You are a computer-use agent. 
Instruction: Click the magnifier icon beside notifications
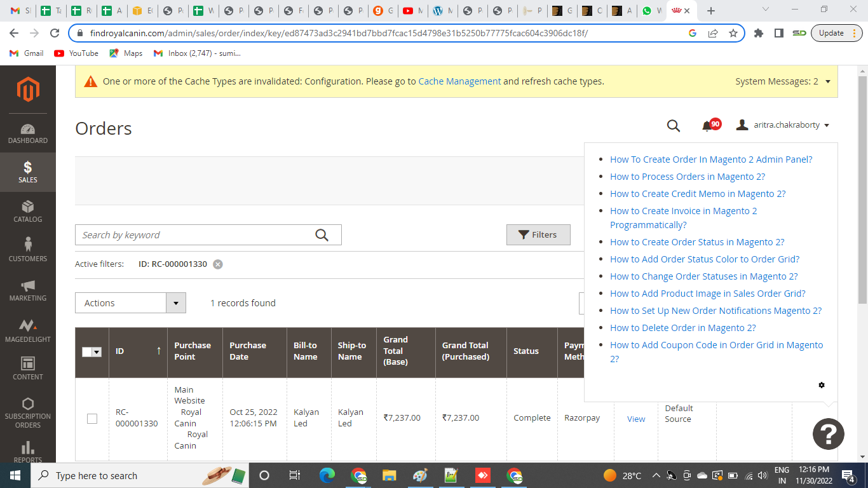pos(674,126)
